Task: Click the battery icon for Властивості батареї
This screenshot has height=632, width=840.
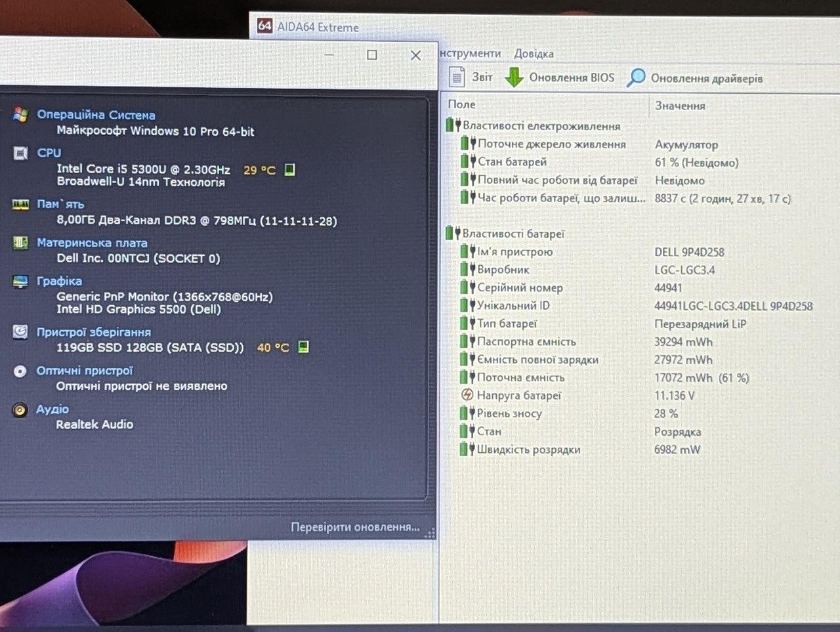Action: [x=453, y=232]
